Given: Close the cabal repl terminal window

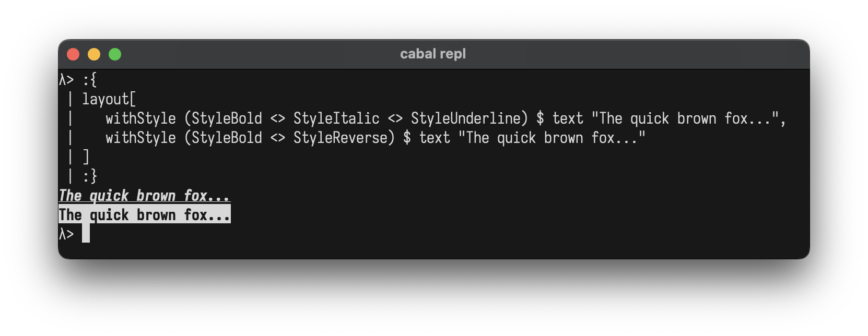Looking at the screenshot, I should (73, 54).
